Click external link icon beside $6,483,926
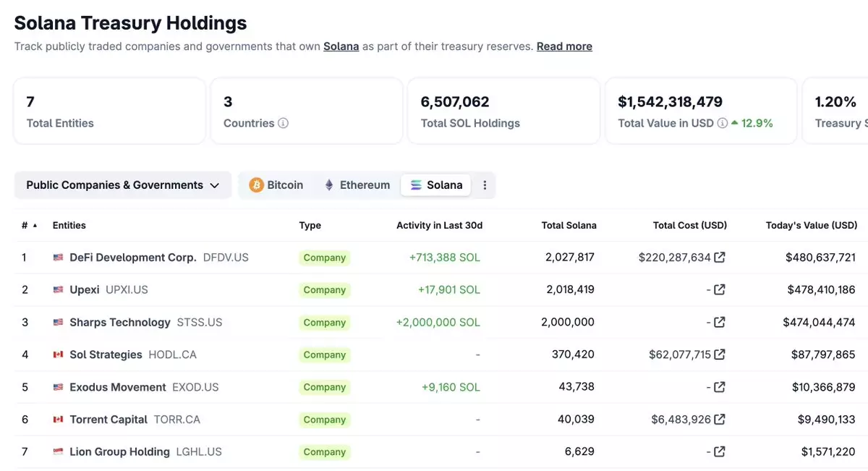 pyautogui.click(x=720, y=420)
